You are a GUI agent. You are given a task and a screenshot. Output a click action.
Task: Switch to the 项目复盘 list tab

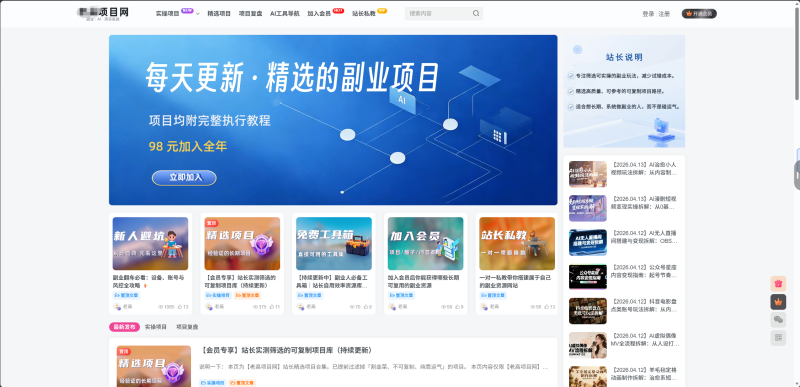click(187, 327)
